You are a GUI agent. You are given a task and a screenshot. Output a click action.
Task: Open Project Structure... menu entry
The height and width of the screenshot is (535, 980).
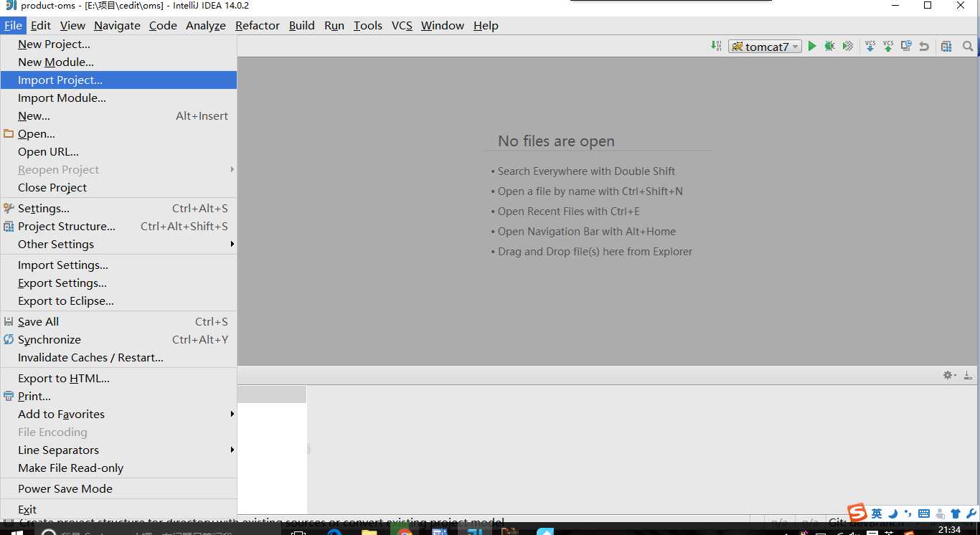coord(118,226)
